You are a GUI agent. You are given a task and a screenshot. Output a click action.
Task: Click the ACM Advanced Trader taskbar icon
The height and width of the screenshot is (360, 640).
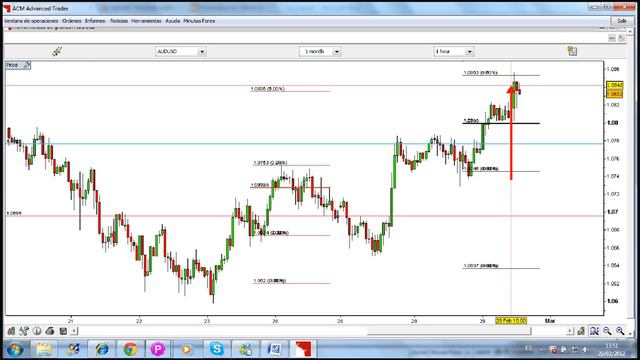coord(303,349)
